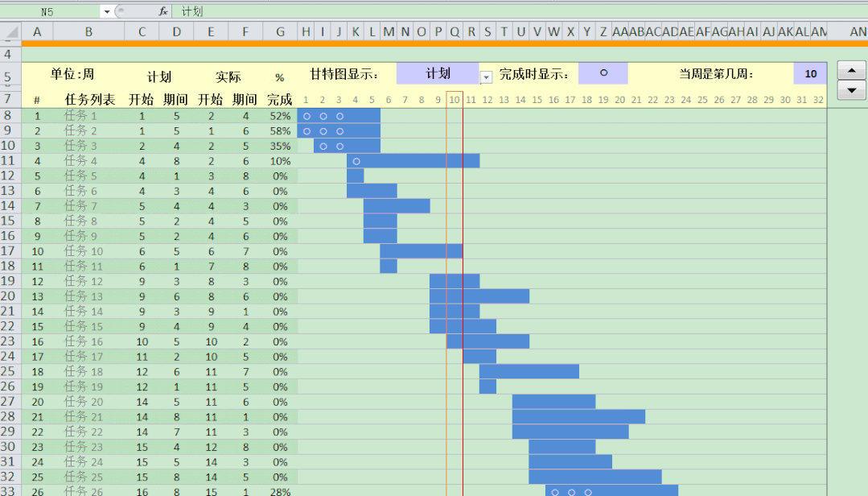
Task: Click the # header cell
Action: point(37,100)
